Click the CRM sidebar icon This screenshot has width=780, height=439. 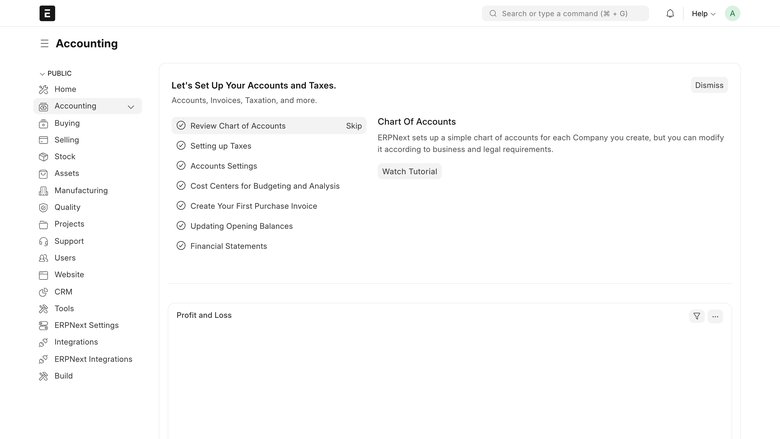[x=44, y=292]
